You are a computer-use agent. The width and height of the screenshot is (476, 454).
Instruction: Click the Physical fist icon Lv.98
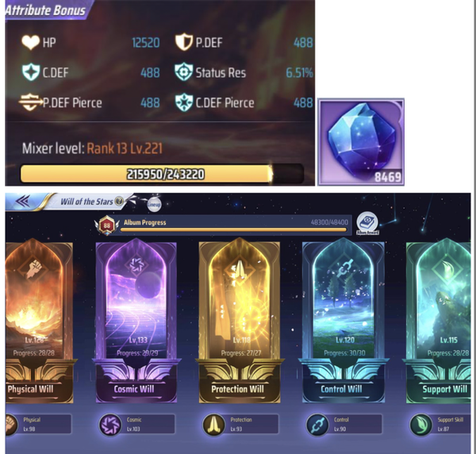(11, 425)
